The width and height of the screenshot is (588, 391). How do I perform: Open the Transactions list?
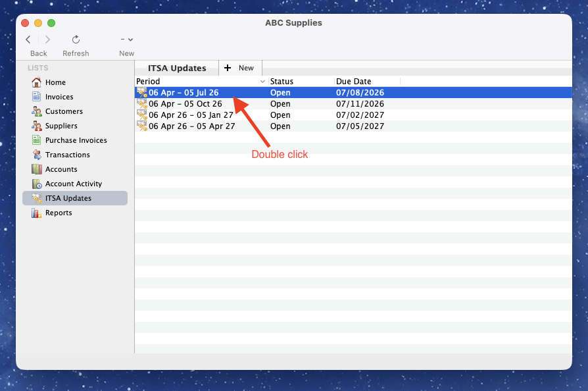[68, 155]
